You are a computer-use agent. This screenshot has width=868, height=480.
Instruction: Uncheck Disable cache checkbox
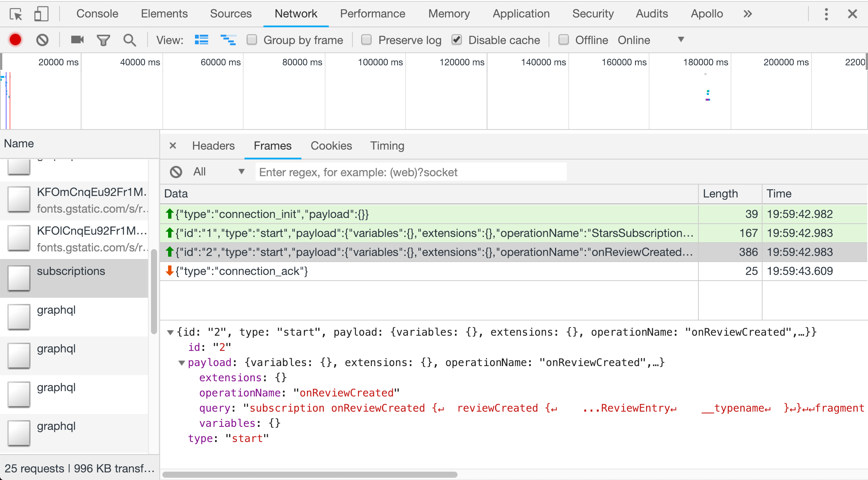(x=457, y=39)
